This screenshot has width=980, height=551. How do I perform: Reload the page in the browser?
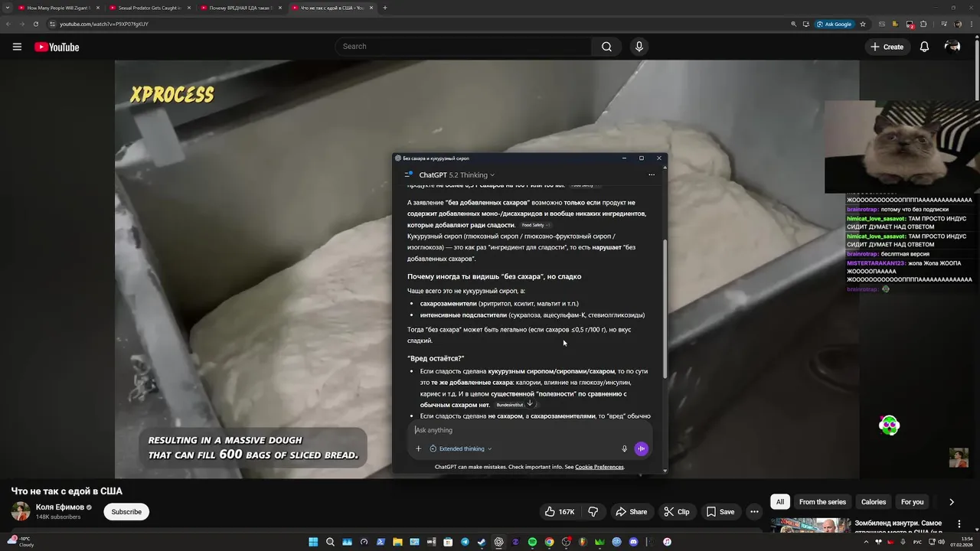coord(35,24)
